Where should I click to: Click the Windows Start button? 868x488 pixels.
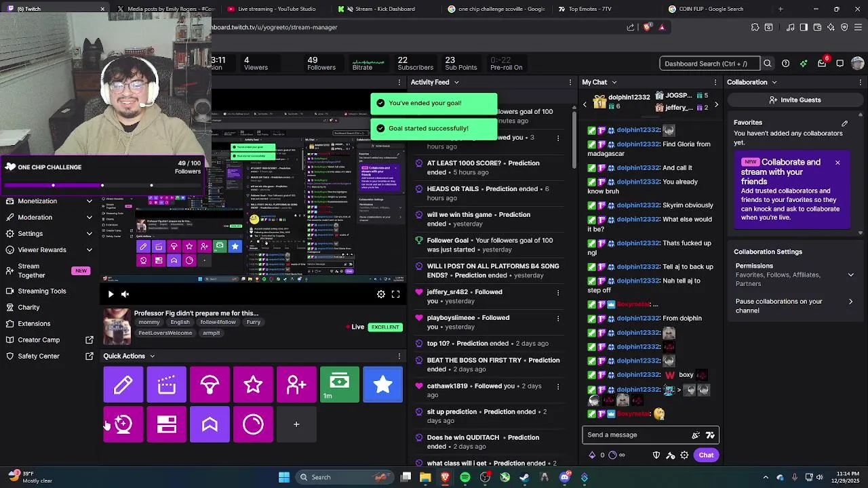pos(284,477)
